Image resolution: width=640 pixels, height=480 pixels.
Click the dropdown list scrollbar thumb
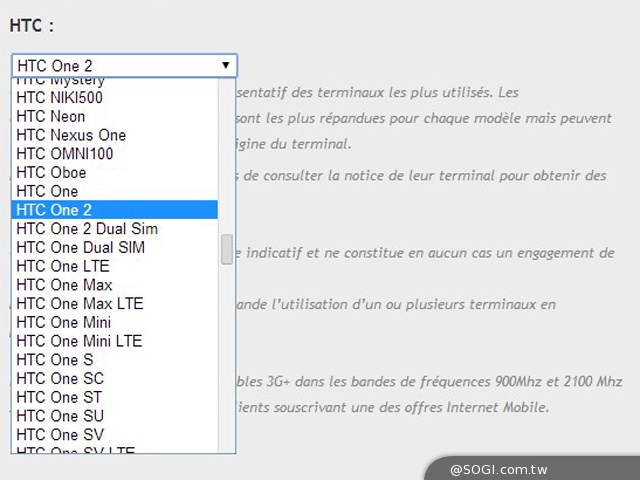227,250
